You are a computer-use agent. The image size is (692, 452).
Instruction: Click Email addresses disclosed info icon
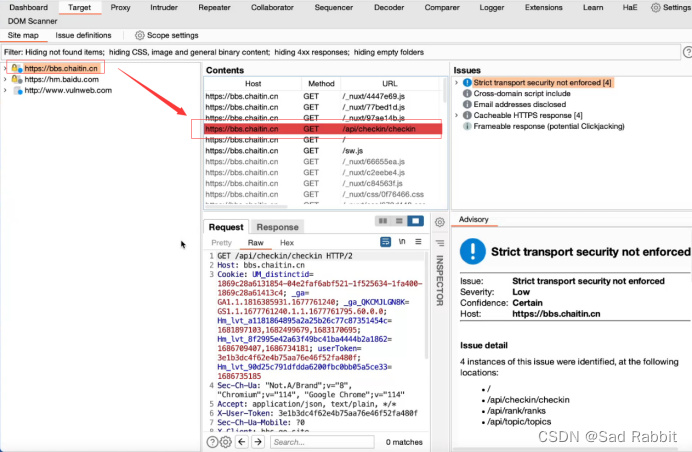[467, 105]
